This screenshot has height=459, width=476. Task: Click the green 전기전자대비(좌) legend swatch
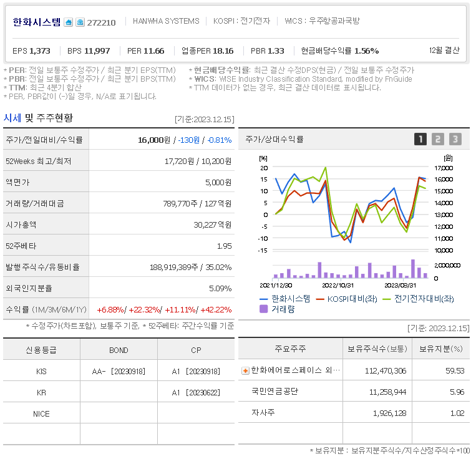click(387, 299)
